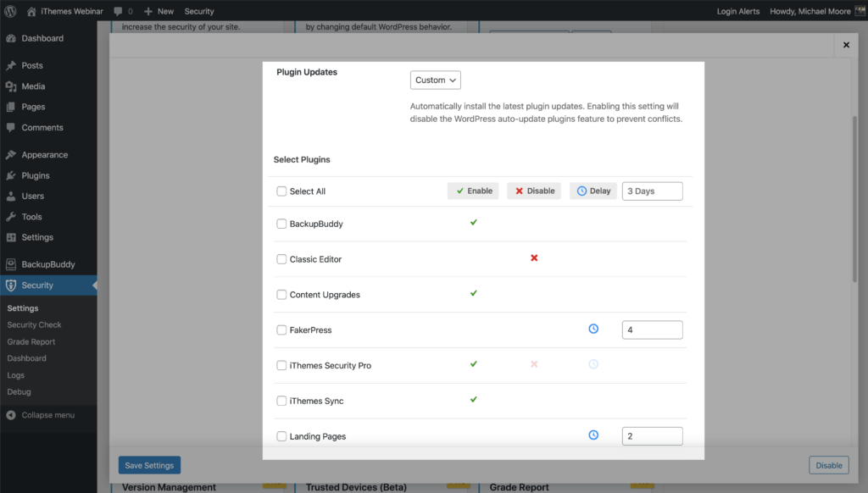Click iThemes Sync row green checkmark
Image resolution: width=868 pixels, height=493 pixels.
473,400
